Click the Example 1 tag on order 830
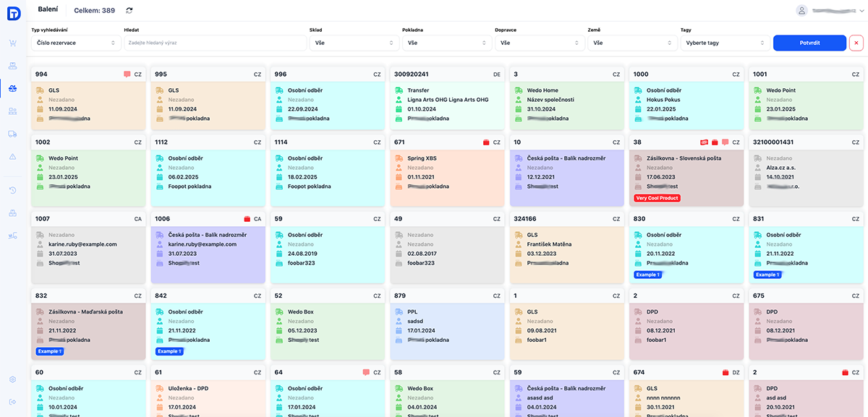 coord(647,275)
